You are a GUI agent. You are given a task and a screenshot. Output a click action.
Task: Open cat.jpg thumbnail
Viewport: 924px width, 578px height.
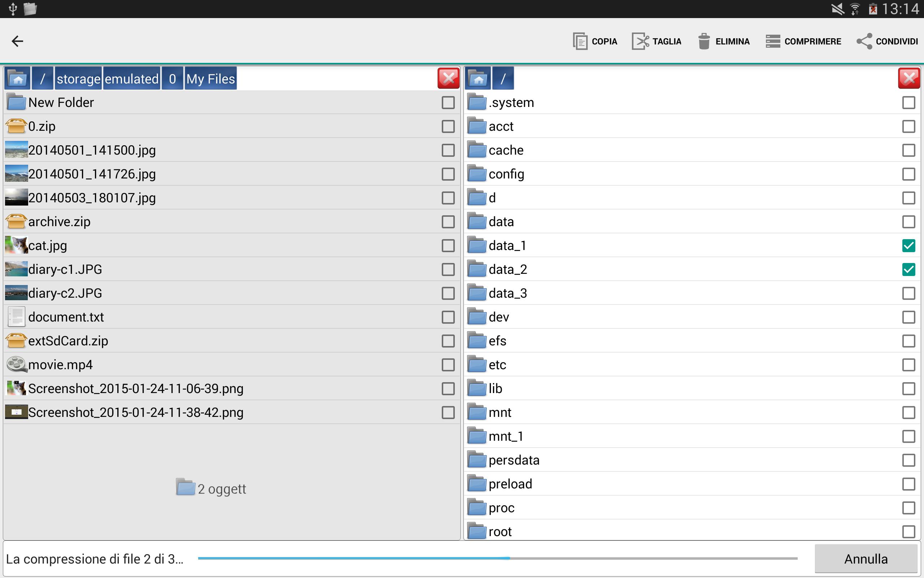(x=16, y=245)
